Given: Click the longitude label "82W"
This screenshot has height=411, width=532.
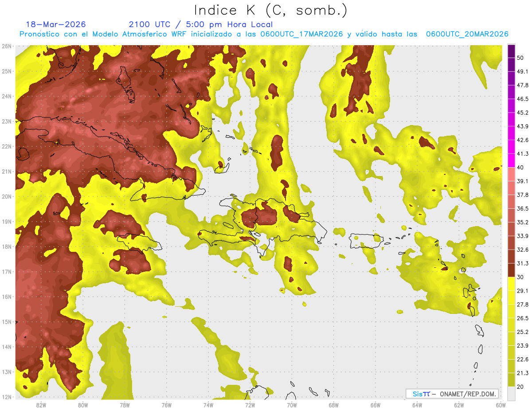Looking at the screenshot, I should pos(41,405).
